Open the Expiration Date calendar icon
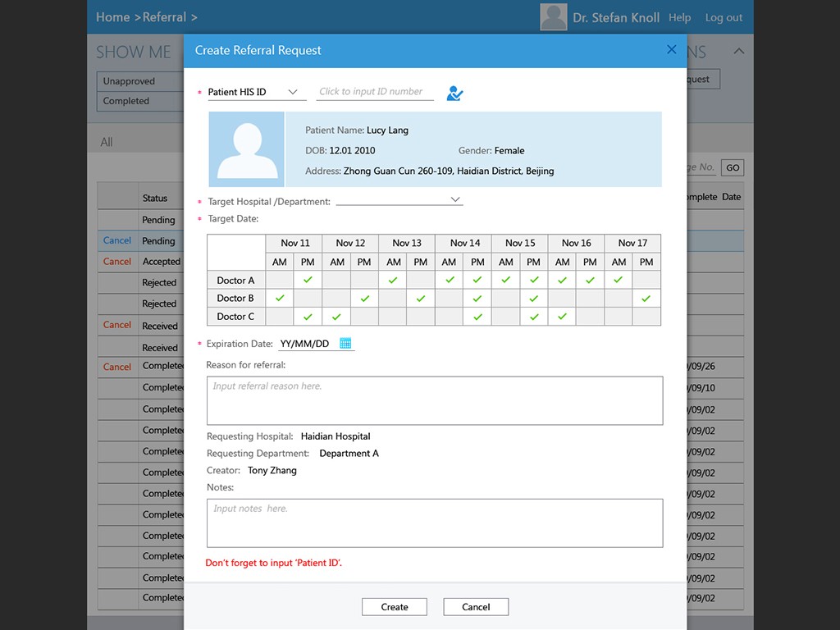Image resolution: width=840 pixels, height=630 pixels. [345, 344]
